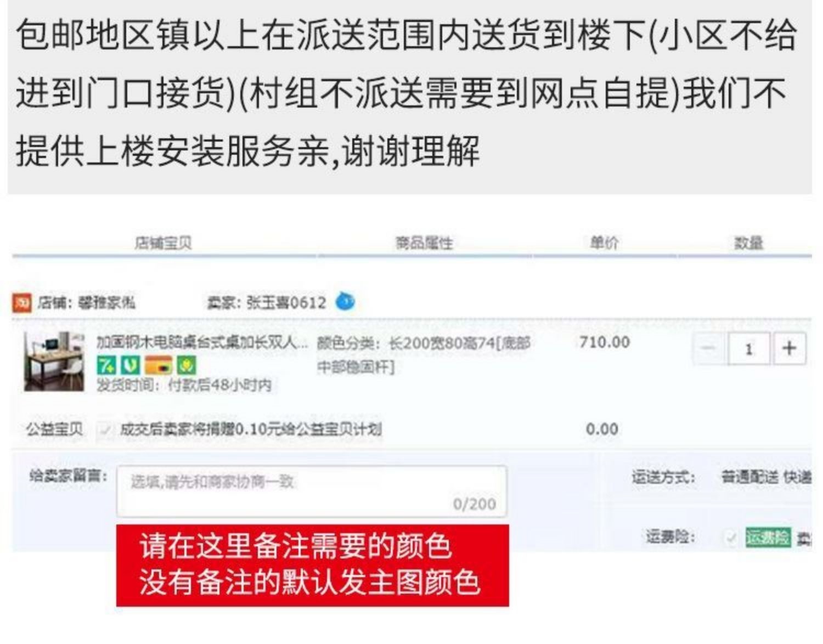Open the 运送方式 普通配送 快递 selector
Screen dimensions: 823x644
tap(766, 478)
